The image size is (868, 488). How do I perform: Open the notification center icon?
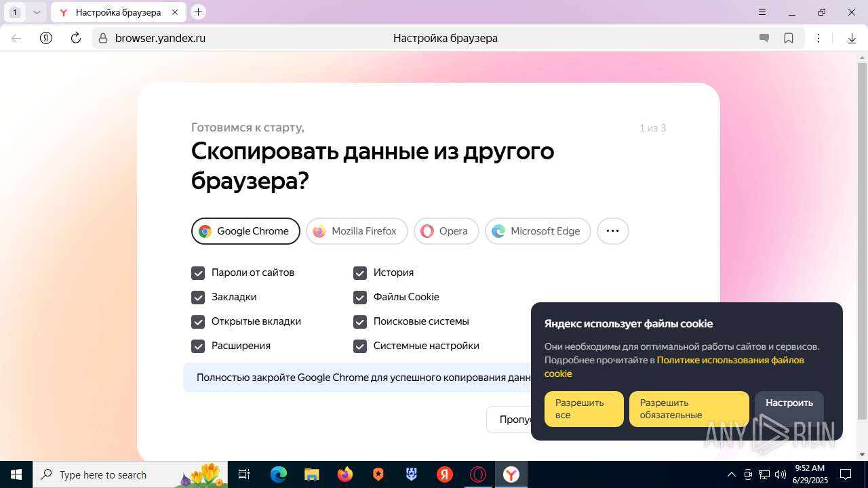point(846,474)
